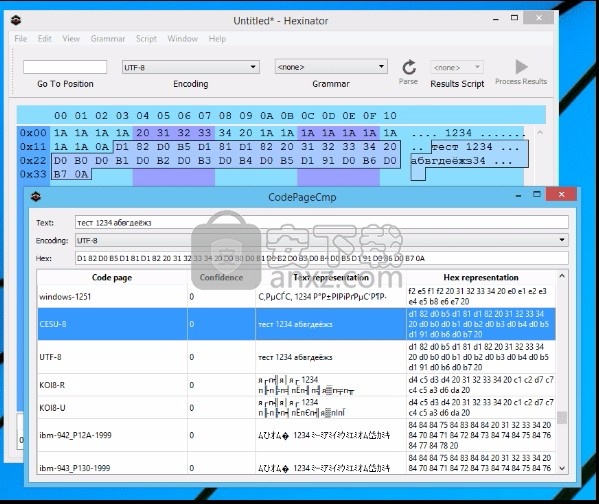Click the KOI8-R hex representation cell
The height and width of the screenshot is (504, 599).
point(481,385)
